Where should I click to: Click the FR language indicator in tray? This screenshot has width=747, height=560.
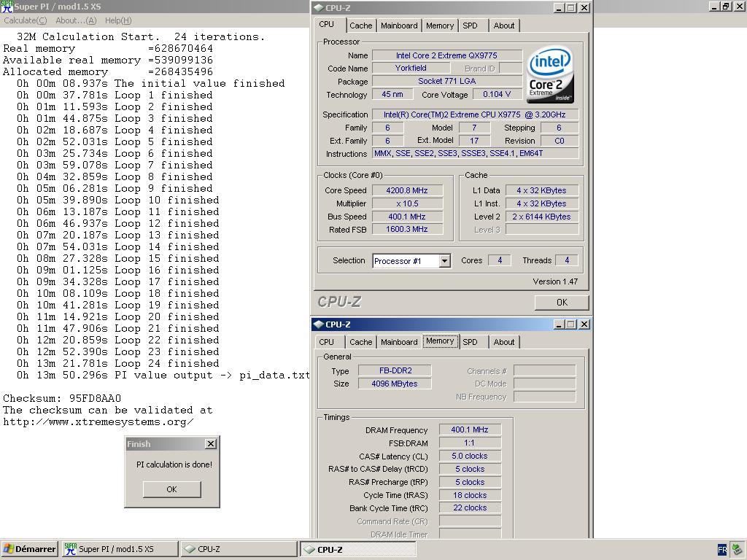point(722,550)
